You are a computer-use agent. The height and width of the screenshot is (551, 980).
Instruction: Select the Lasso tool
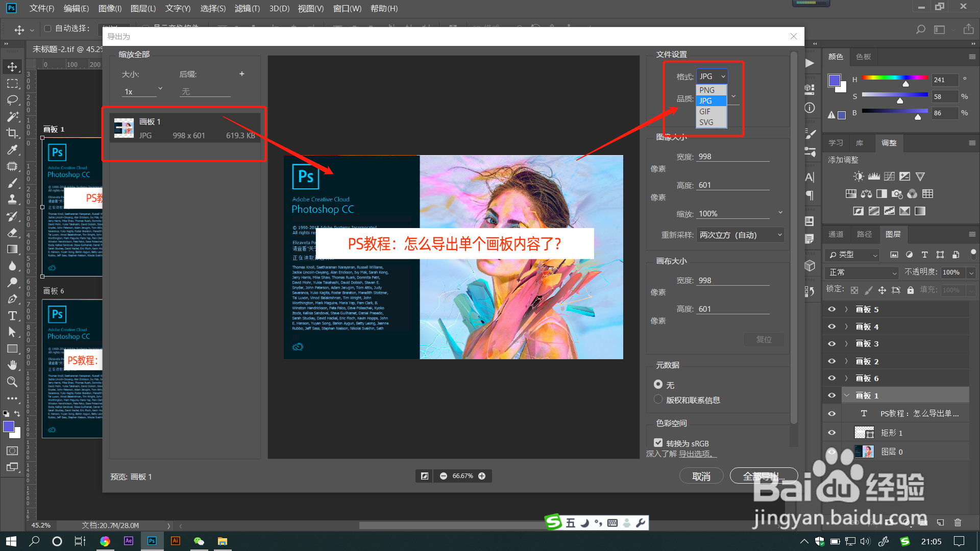coord(12,100)
